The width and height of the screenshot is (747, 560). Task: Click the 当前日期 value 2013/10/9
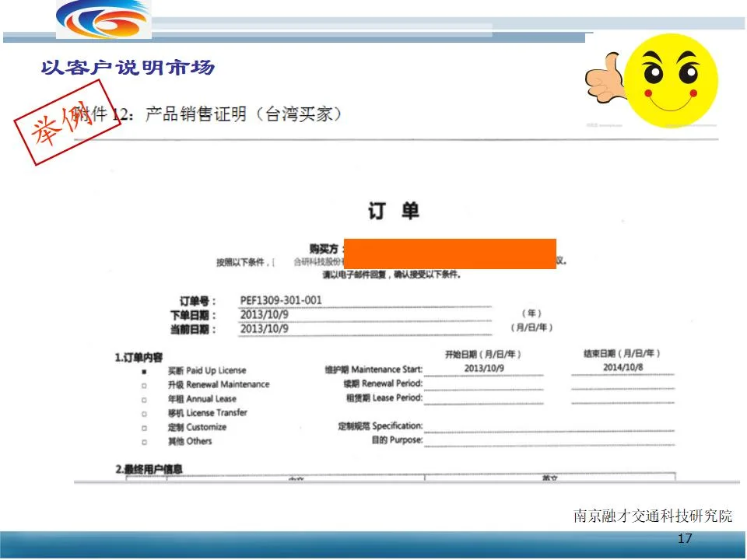tap(264, 329)
